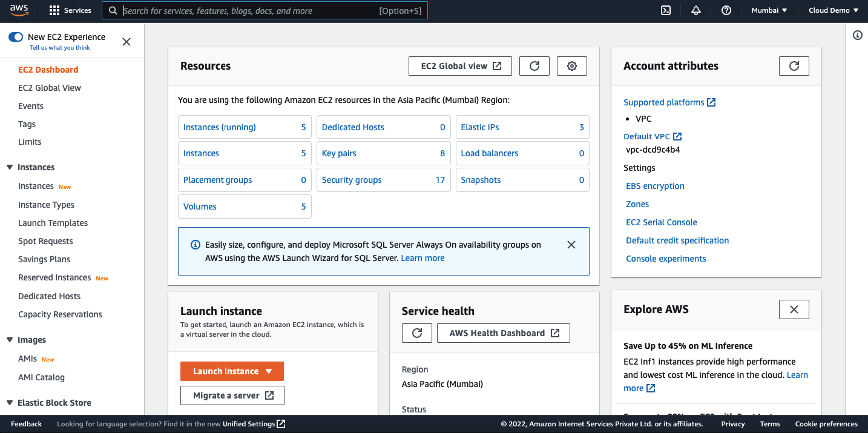Refresh the Resources panel

534,66
